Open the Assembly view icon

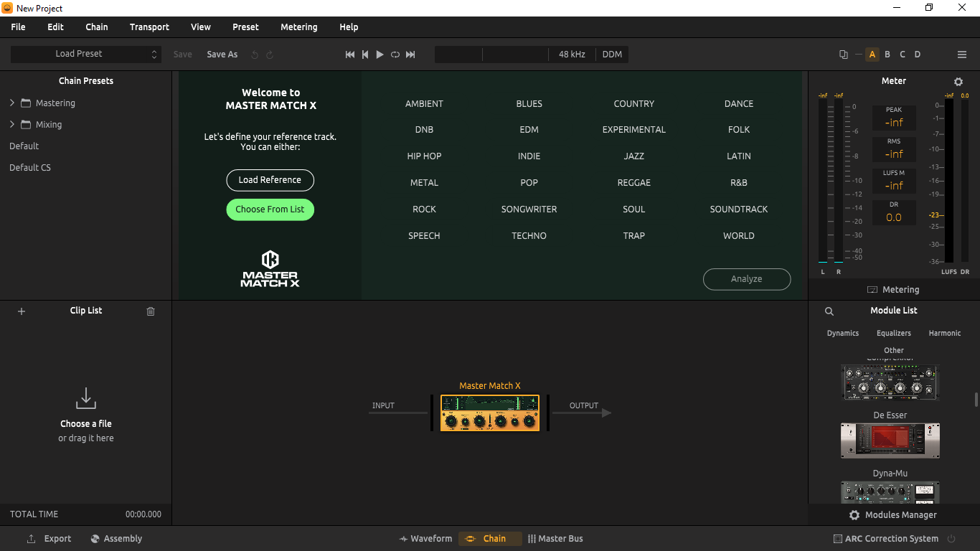(x=95, y=539)
